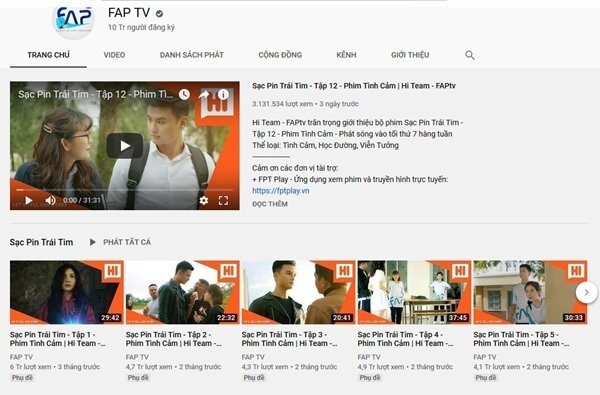Screen dimensions: 600x395
Task: Click the Sạc Pin Trái Tim - Tập 4 title
Action: pos(406,339)
